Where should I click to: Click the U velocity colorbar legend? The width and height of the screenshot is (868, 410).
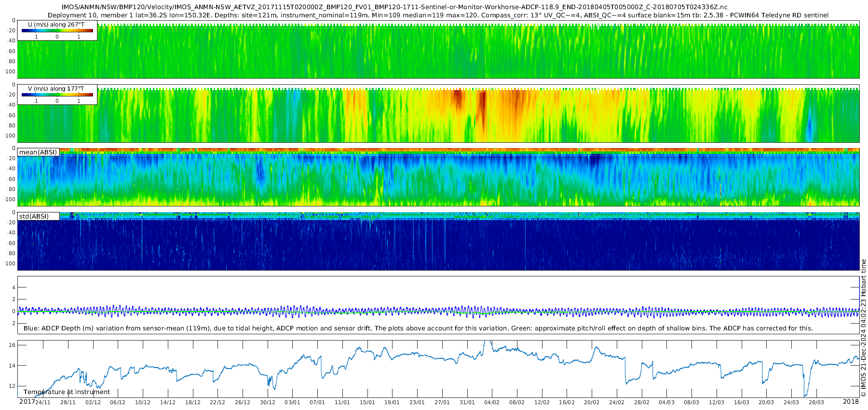point(57,30)
